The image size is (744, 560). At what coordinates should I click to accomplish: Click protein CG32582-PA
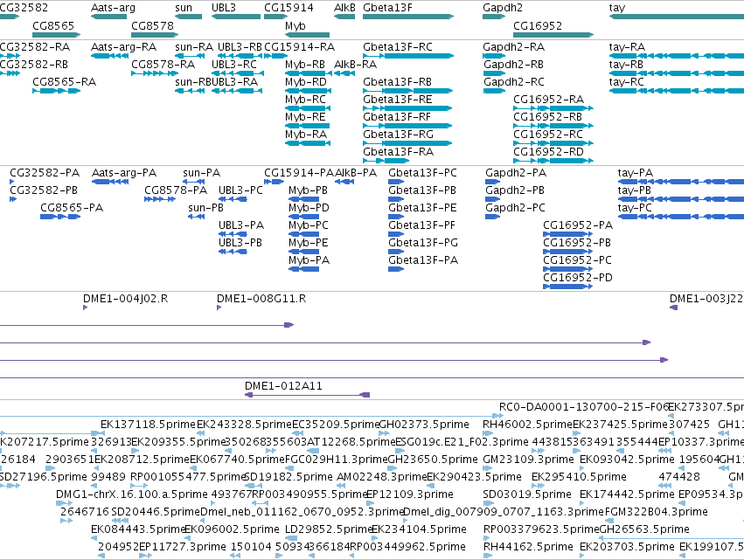tap(45, 173)
